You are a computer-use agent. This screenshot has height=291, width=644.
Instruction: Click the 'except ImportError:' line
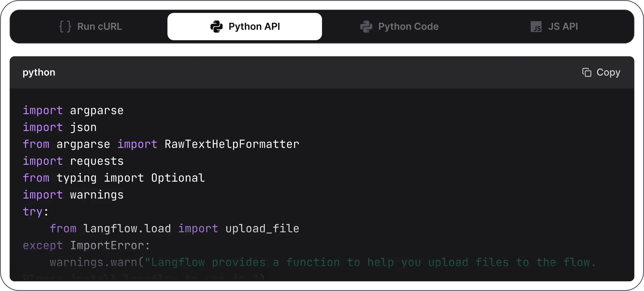pyautogui.click(x=87, y=245)
